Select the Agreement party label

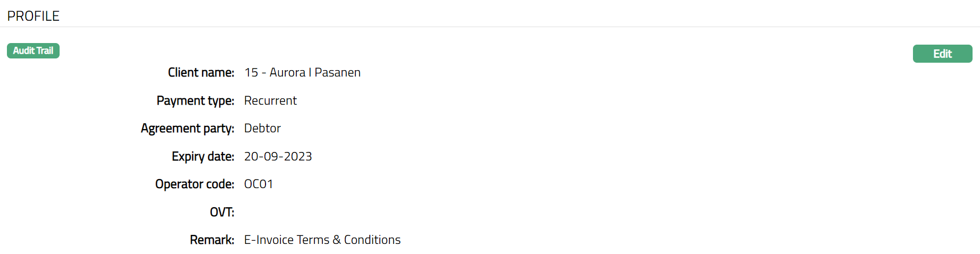point(187,129)
